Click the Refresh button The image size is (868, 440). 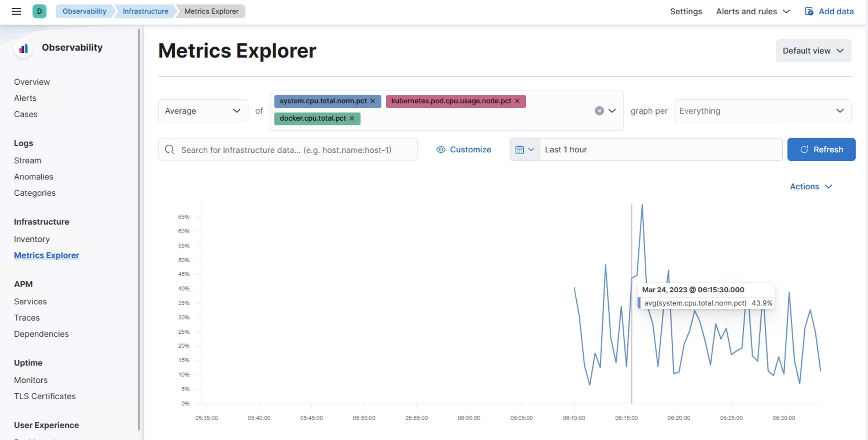(821, 149)
